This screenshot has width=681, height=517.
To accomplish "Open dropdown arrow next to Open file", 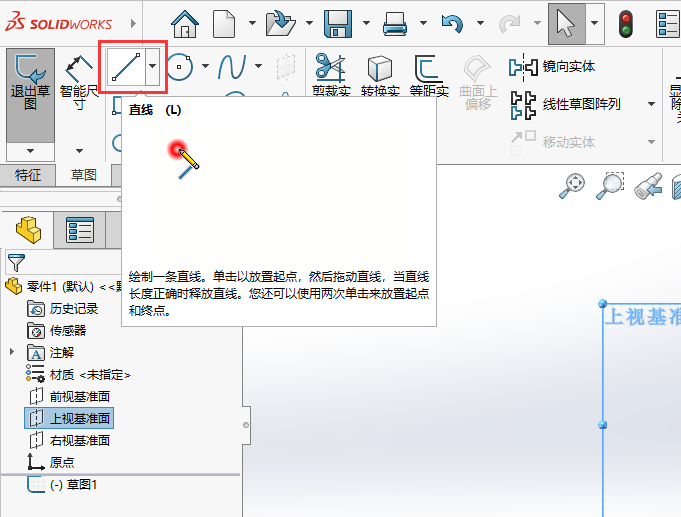I will 309,23.
